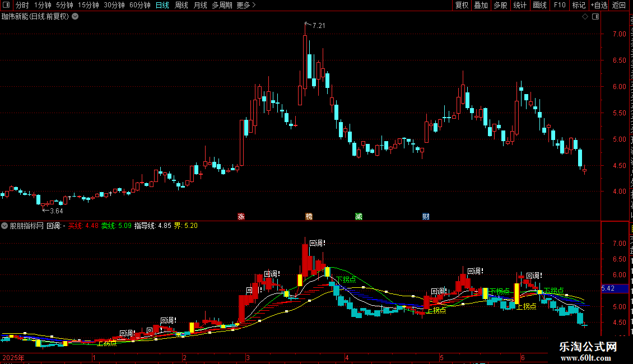
Task: Click the 复权 button
Action: point(462,5)
